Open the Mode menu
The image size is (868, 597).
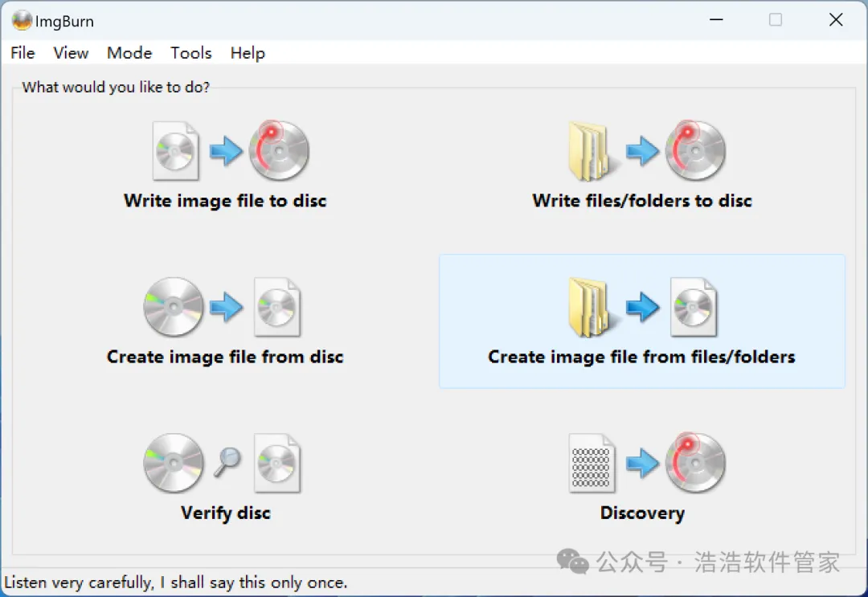pyautogui.click(x=129, y=53)
